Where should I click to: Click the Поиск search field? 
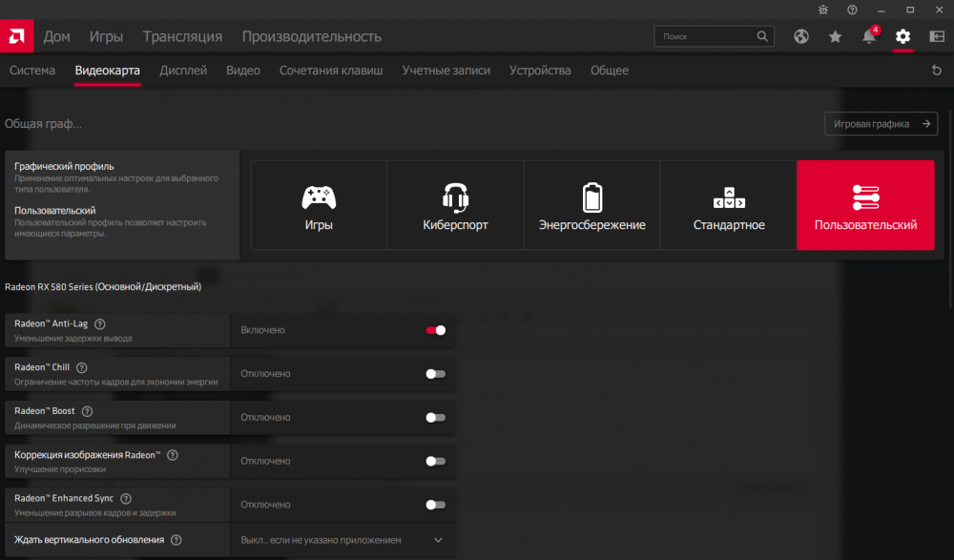coord(704,36)
